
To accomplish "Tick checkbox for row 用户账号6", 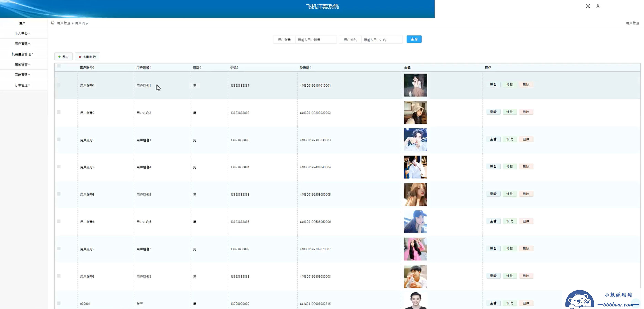I will [x=59, y=221].
